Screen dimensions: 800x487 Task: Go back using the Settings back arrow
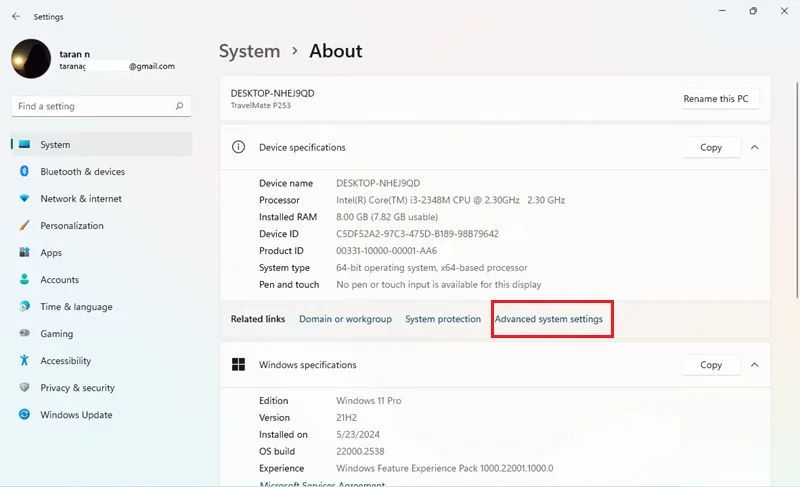(x=16, y=16)
